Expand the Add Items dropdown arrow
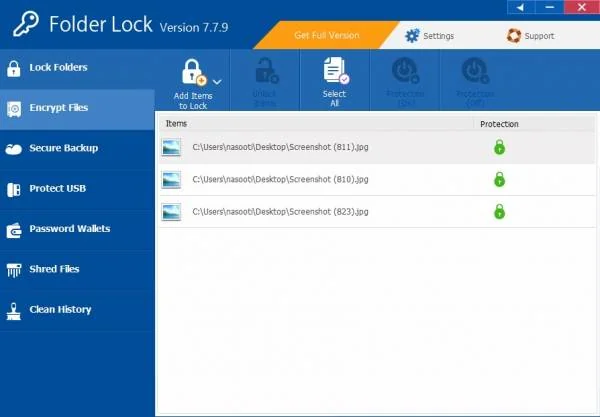The width and height of the screenshot is (600, 417). click(217, 82)
